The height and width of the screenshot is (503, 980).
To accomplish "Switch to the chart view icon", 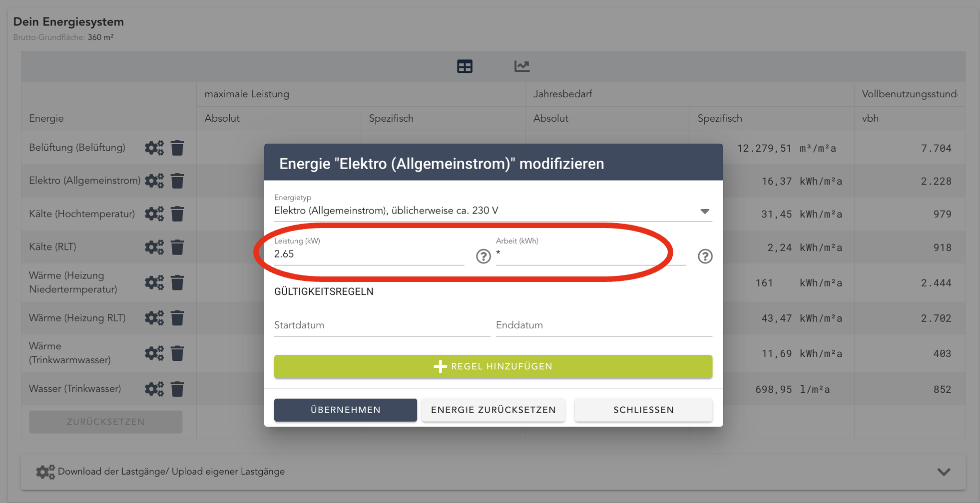I will pyautogui.click(x=522, y=66).
